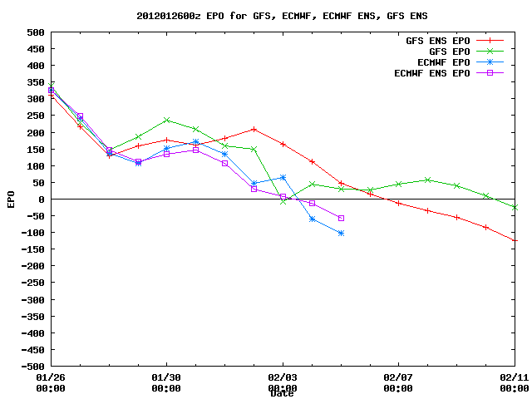Click the 'Date' x-axis label
532x399 pixels.
(282, 394)
